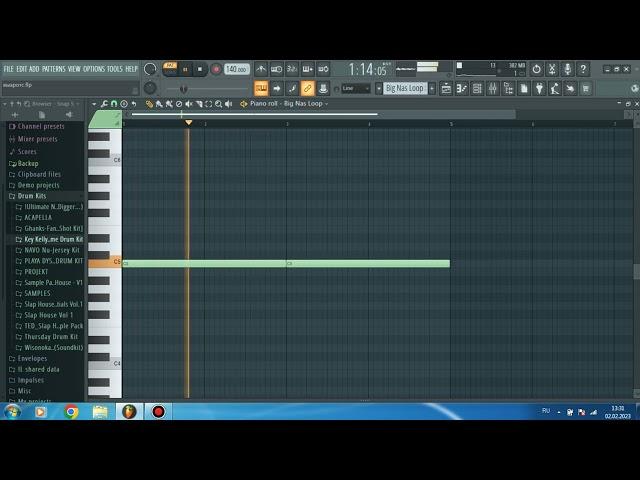Stop playback with the stop button
This screenshot has height=480, width=640.
pyautogui.click(x=200, y=69)
